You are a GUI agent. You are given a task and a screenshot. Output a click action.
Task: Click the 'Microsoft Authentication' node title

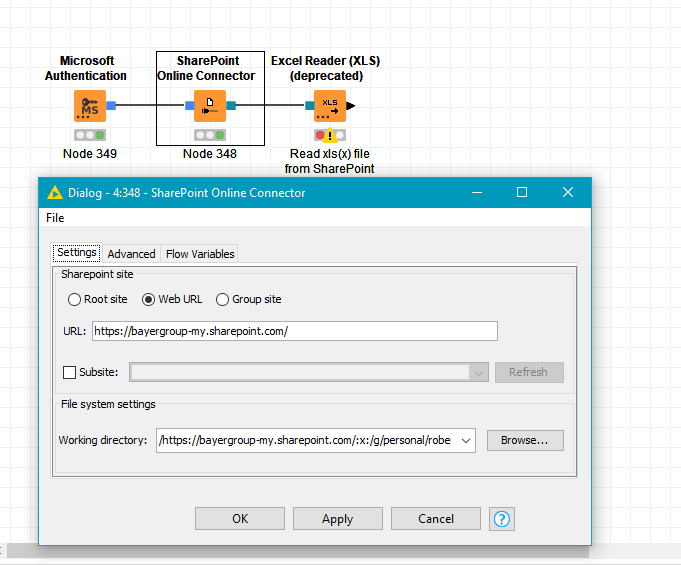(x=86, y=68)
